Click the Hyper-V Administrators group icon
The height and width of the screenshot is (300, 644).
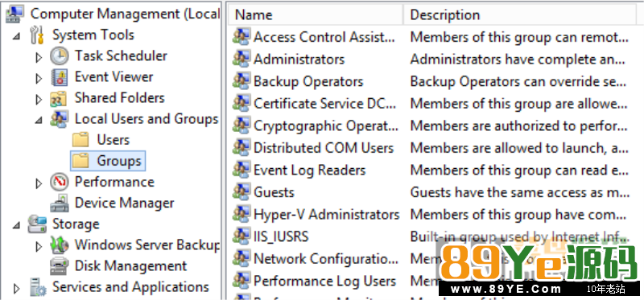point(241,214)
